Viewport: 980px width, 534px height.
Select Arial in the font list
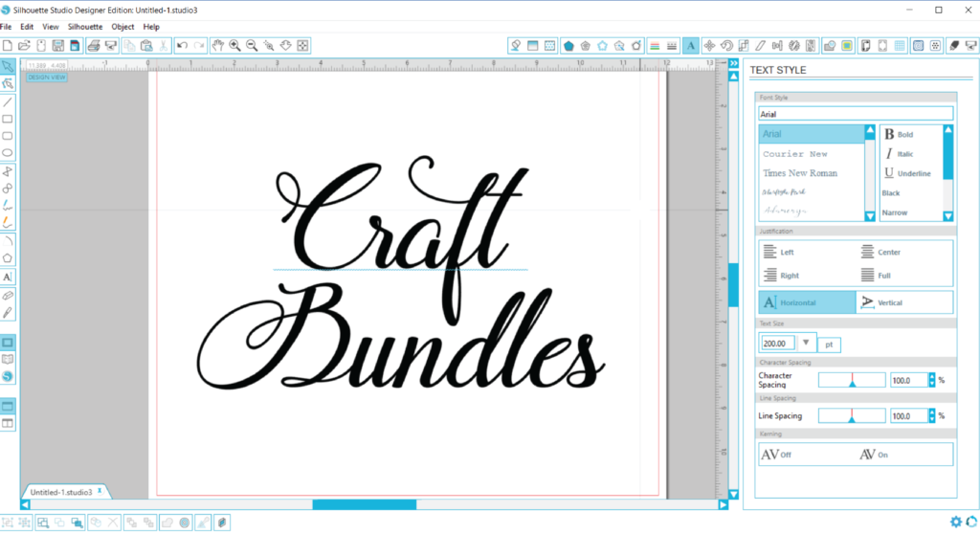[x=812, y=134]
